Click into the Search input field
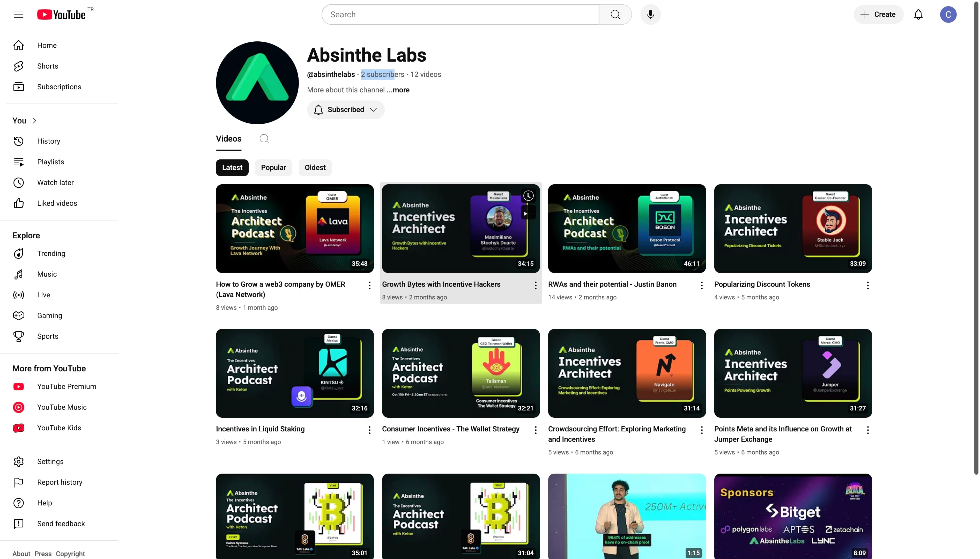This screenshot has height=559, width=980. [461, 14]
